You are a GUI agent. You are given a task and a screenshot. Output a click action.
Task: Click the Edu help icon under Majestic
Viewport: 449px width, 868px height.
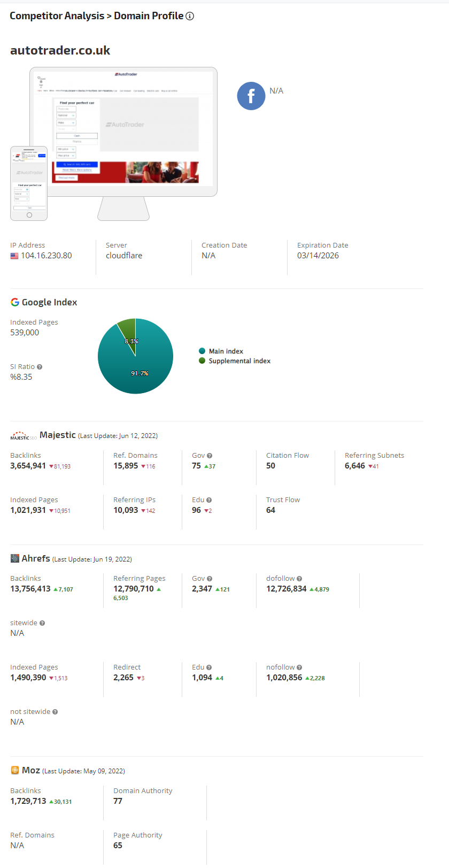pyautogui.click(x=209, y=500)
